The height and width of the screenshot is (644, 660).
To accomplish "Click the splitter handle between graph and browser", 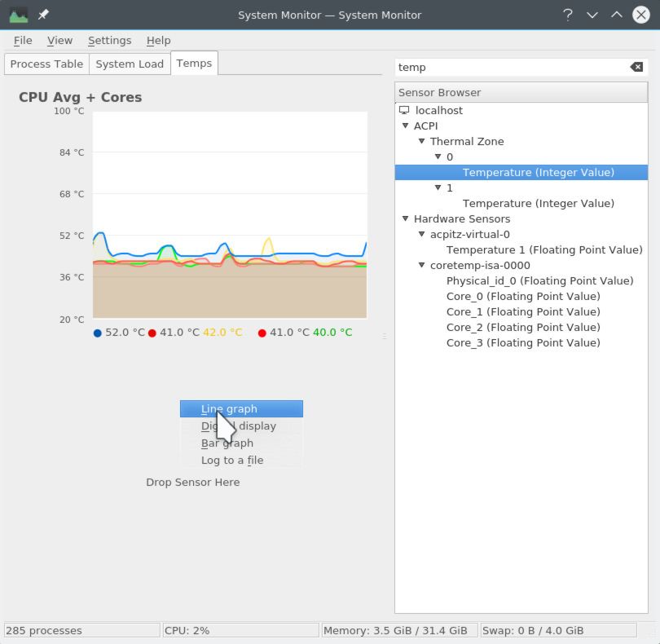I will point(385,337).
